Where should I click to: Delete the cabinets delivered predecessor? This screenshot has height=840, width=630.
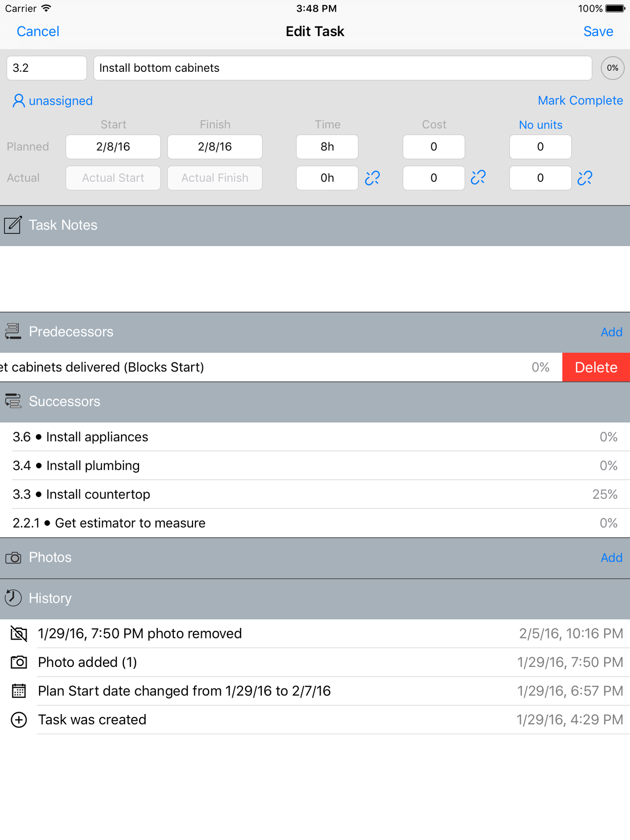point(596,367)
